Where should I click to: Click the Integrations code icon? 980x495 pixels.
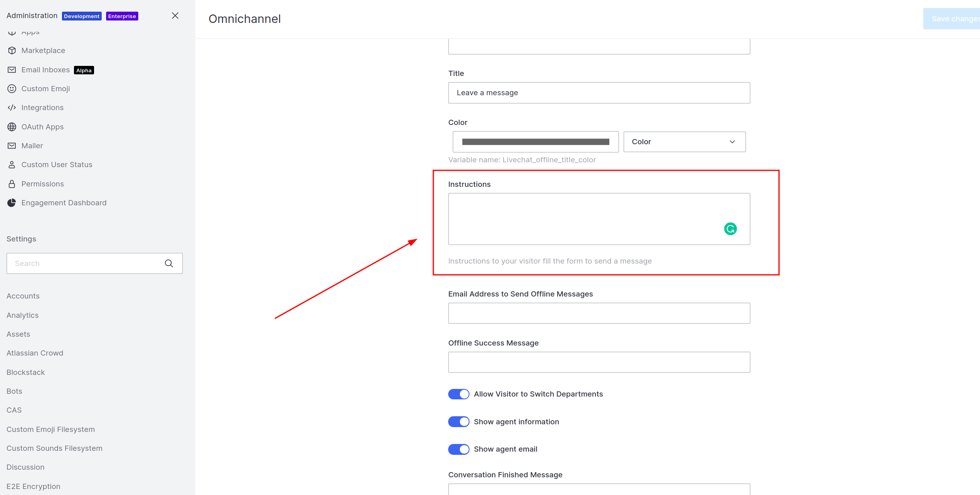pos(12,108)
